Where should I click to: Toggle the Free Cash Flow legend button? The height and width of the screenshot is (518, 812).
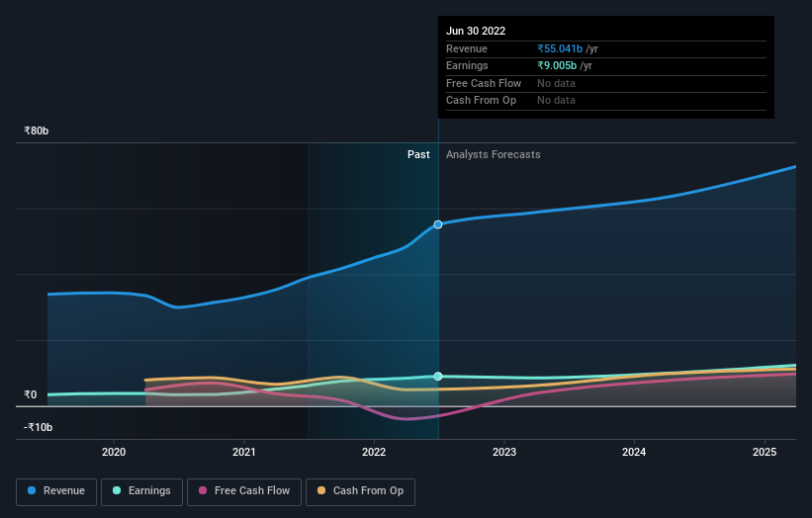point(244,491)
